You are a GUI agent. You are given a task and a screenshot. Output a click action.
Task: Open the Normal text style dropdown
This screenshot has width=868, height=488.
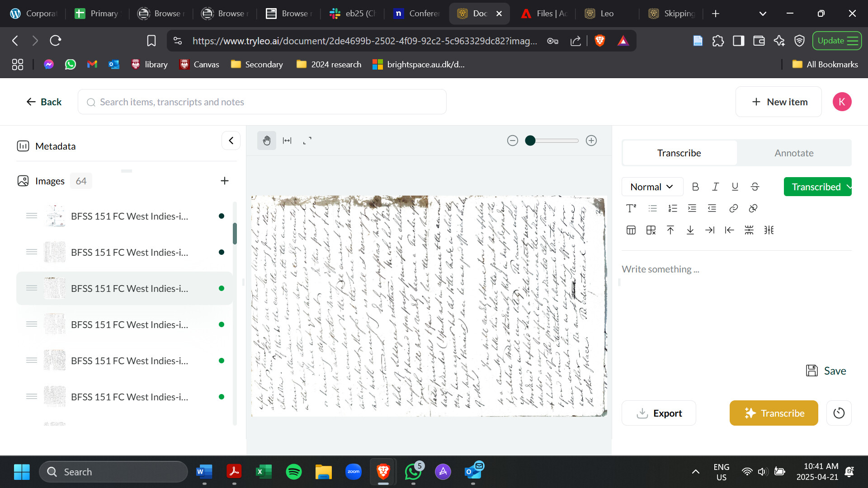tap(652, 187)
